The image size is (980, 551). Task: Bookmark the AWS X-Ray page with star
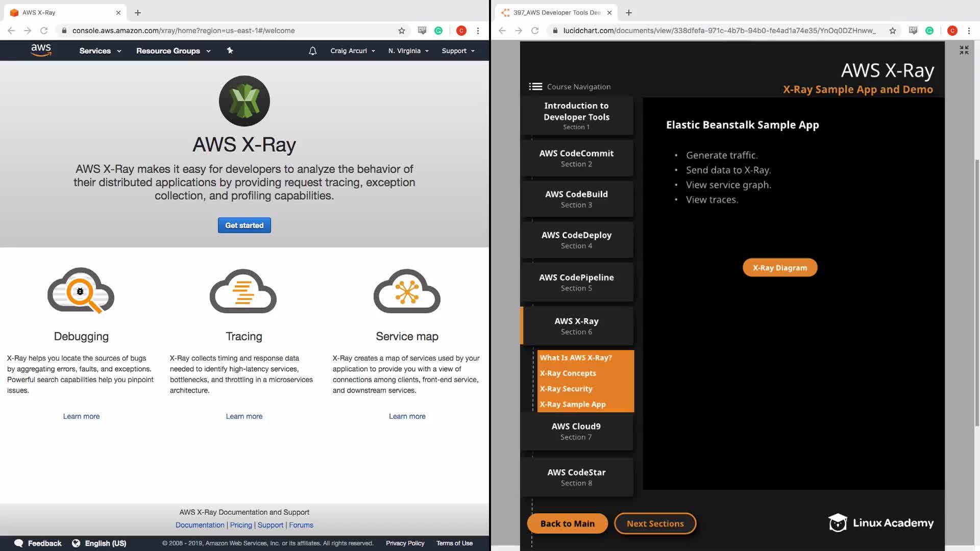tap(402, 31)
